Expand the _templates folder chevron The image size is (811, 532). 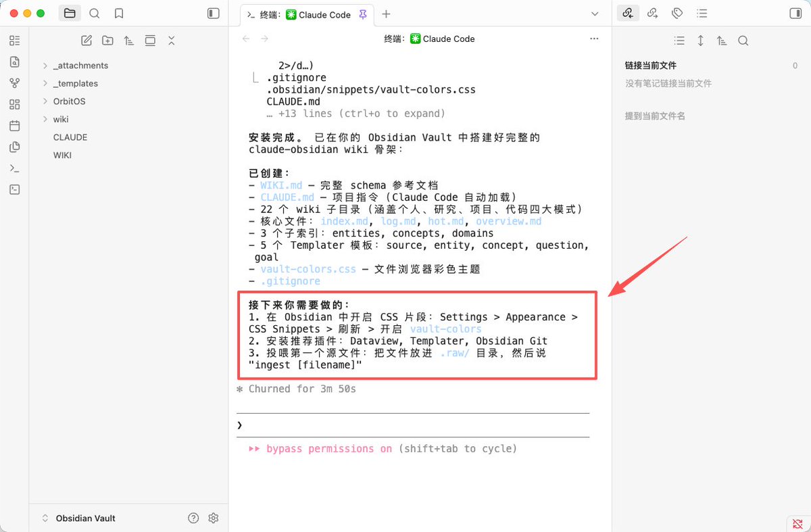click(x=45, y=84)
